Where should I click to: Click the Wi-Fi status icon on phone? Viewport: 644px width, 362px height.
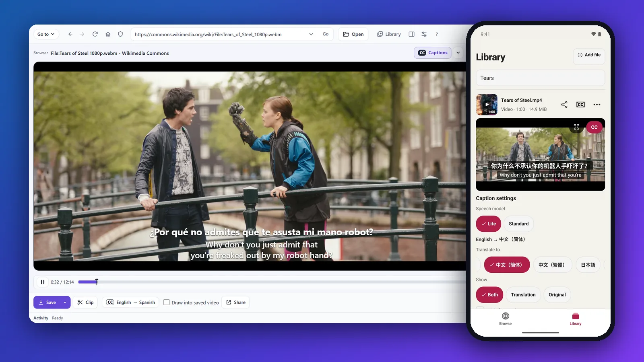coord(593,34)
